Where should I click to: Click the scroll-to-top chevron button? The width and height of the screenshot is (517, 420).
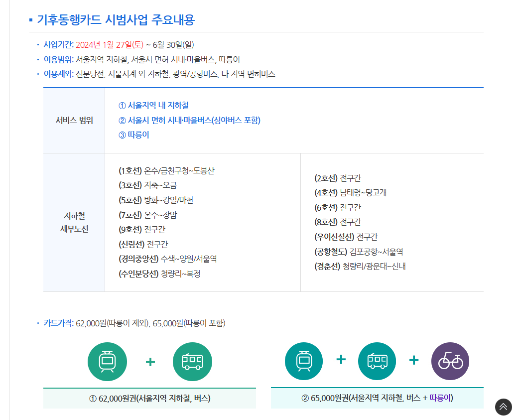pyautogui.click(x=503, y=407)
